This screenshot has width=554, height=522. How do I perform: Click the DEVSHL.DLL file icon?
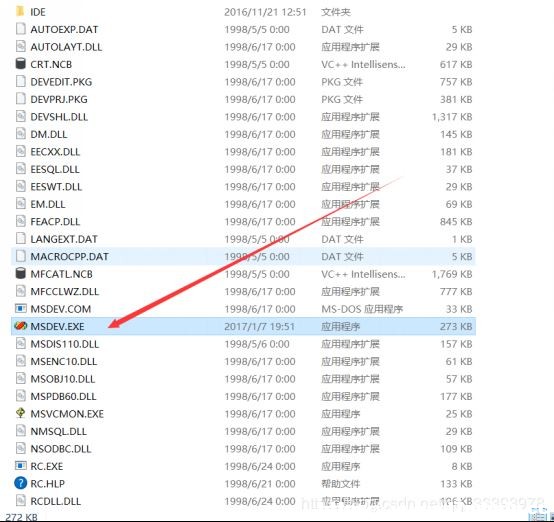tap(21, 116)
